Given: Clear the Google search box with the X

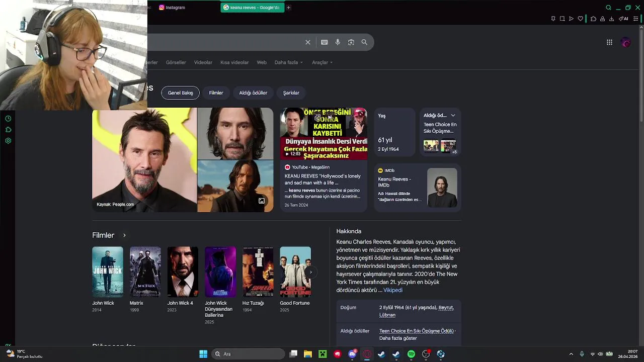Looking at the screenshot, I should [308, 42].
